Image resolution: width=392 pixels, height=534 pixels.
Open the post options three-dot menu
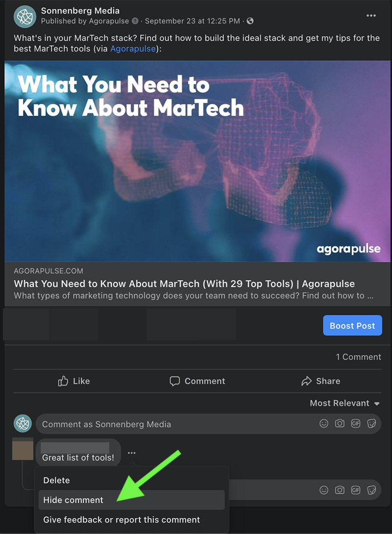pyautogui.click(x=371, y=16)
